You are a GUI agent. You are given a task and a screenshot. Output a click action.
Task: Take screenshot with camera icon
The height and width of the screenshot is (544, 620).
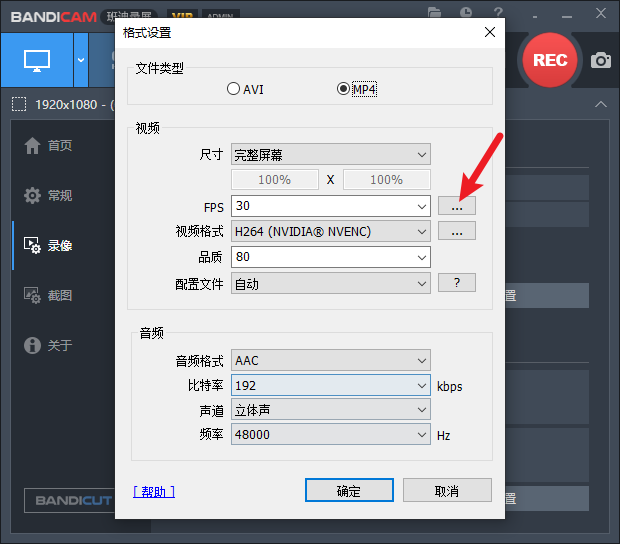pos(601,60)
